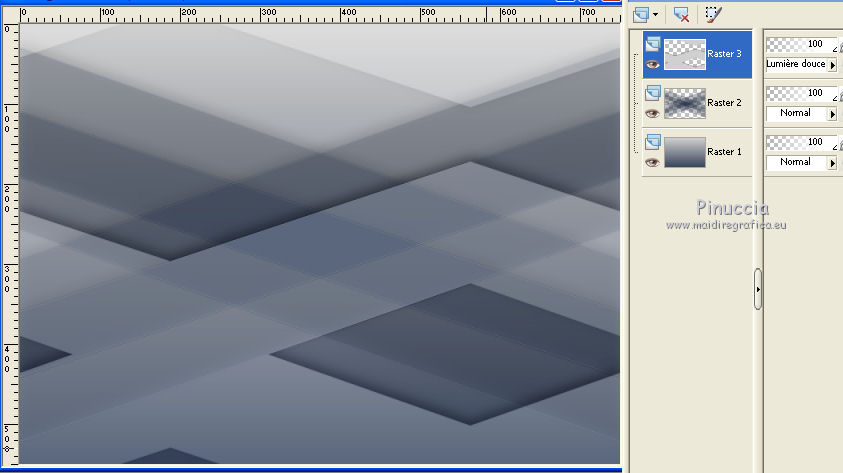843x473 pixels.
Task: Click arrow beside Raster 2 blend mode
Action: click(x=832, y=114)
